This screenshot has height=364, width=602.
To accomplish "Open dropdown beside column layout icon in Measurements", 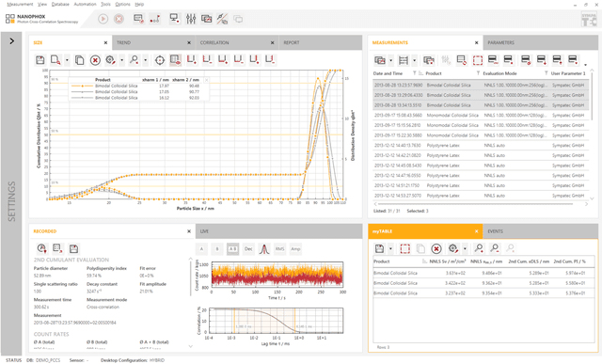I will [x=414, y=60].
